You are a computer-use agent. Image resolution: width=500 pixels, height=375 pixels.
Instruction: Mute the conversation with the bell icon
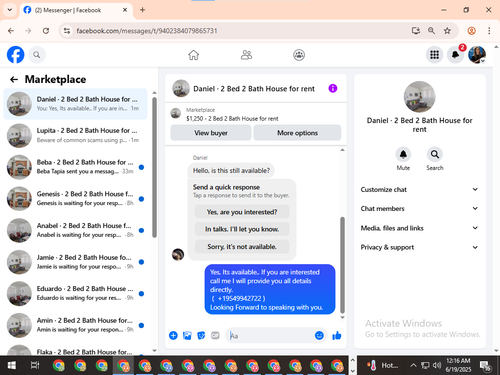point(403,154)
